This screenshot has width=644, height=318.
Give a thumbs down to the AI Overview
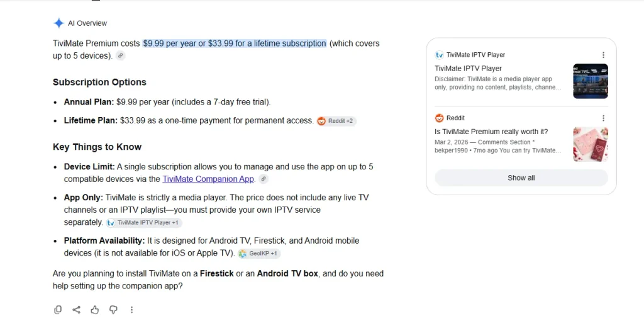[113, 310]
